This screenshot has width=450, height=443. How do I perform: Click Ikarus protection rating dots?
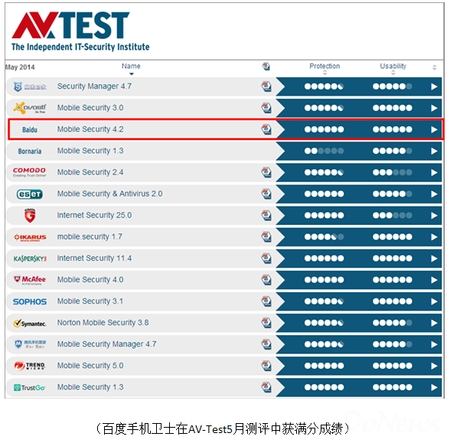click(x=324, y=237)
